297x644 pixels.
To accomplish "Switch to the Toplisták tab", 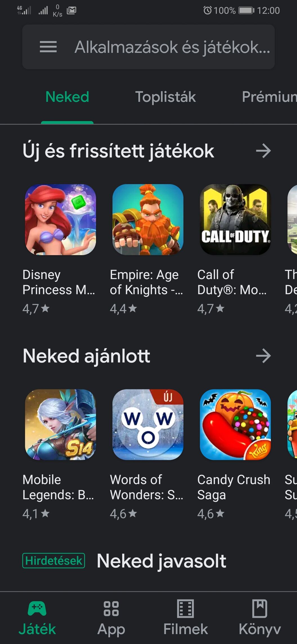I will click(165, 97).
